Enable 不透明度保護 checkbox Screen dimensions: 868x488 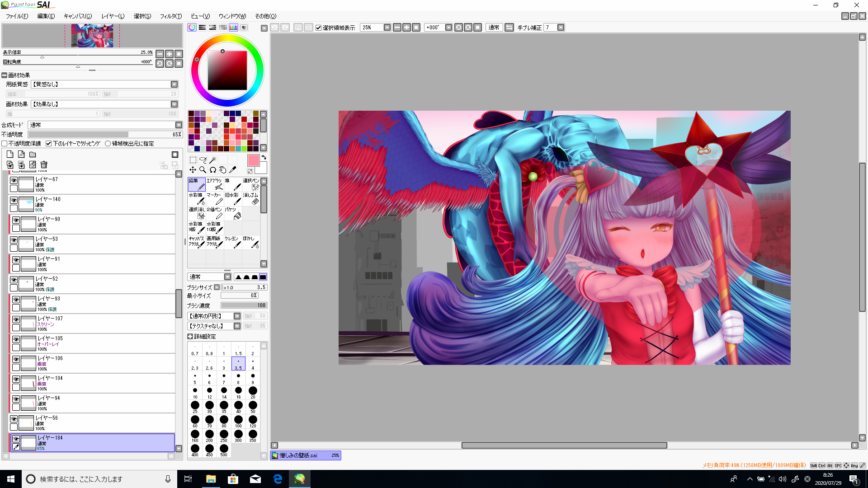(x=5, y=144)
